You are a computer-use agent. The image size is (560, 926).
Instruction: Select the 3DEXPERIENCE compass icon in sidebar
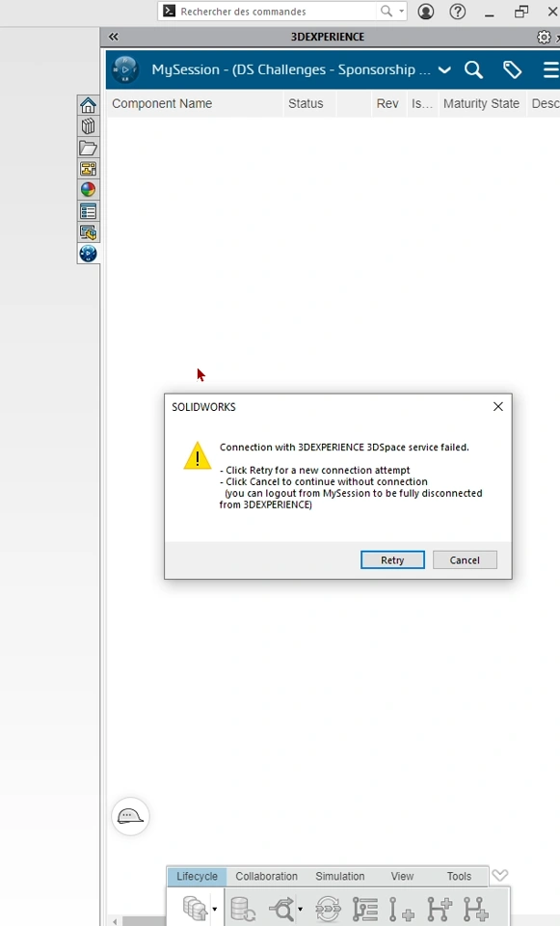88,254
